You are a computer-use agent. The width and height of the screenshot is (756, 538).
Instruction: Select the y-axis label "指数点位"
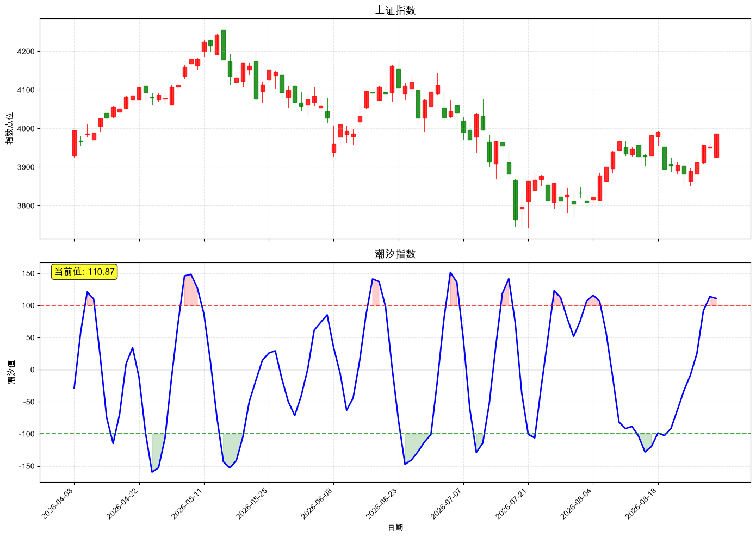(x=10, y=129)
